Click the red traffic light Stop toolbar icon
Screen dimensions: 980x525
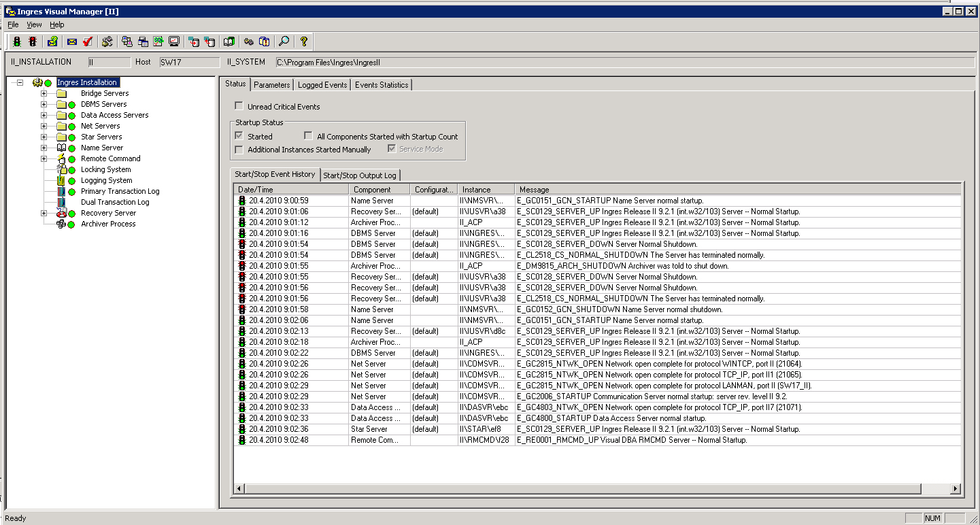33,41
